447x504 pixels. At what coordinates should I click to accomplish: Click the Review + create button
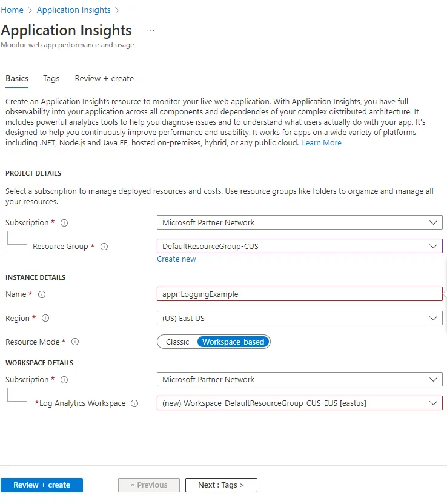coord(42,485)
